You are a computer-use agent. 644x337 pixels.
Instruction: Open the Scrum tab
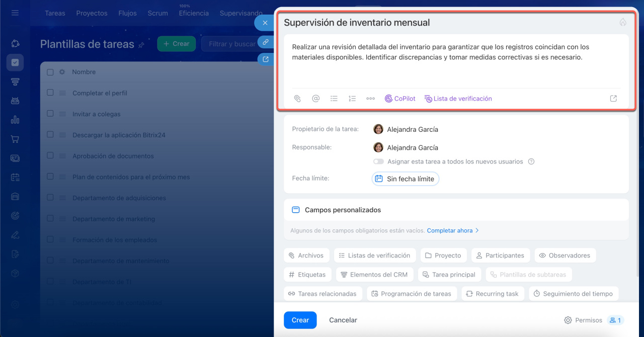(157, 13)
